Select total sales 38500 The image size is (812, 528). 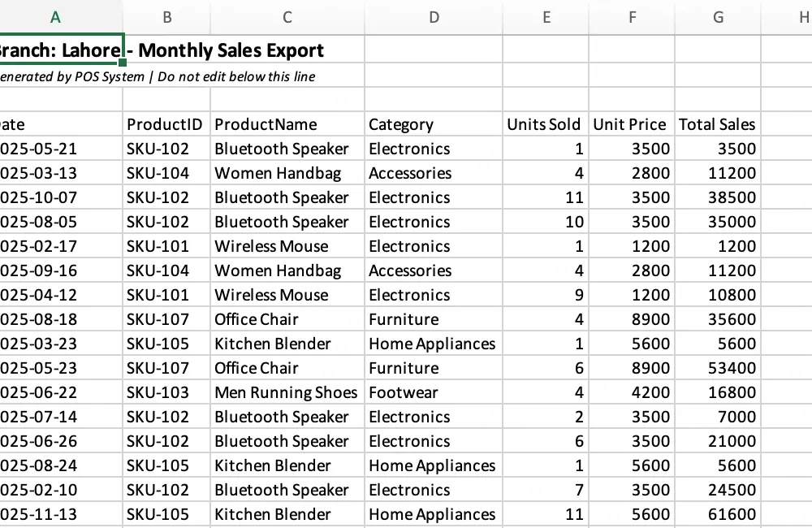pos(718,197)
